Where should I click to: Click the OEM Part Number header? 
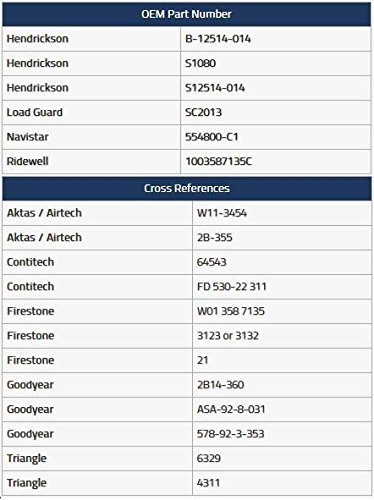pyautogui.click(x=186, y=14)
